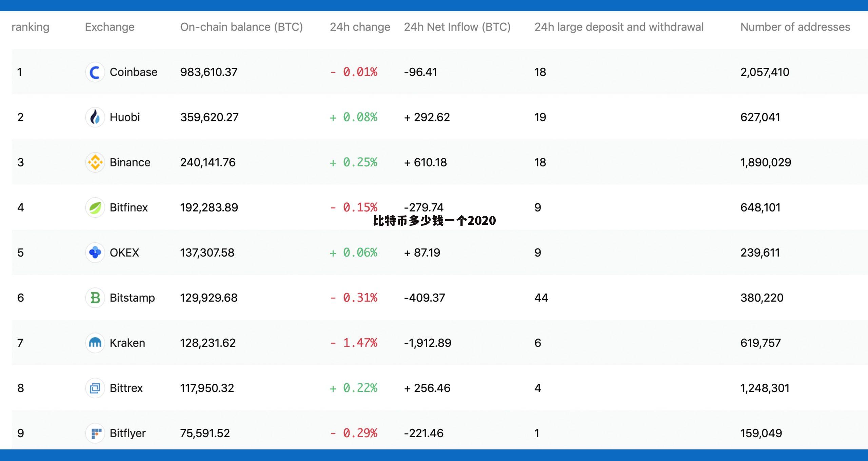Select address count 239,611
The image size is (868, 461).
(760, 253)
